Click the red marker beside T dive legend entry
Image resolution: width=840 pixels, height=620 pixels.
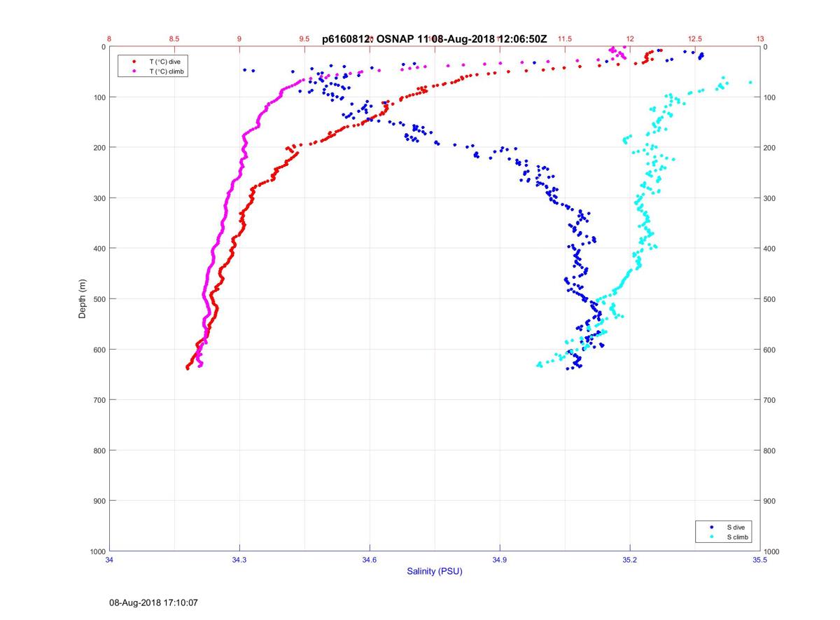pyautogui.click(x=134, y=62)
